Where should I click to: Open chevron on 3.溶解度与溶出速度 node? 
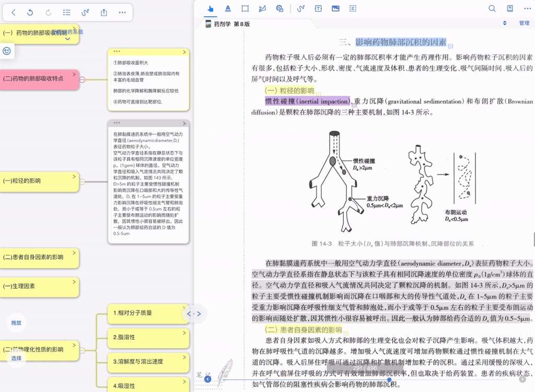(x=184, y=357)
